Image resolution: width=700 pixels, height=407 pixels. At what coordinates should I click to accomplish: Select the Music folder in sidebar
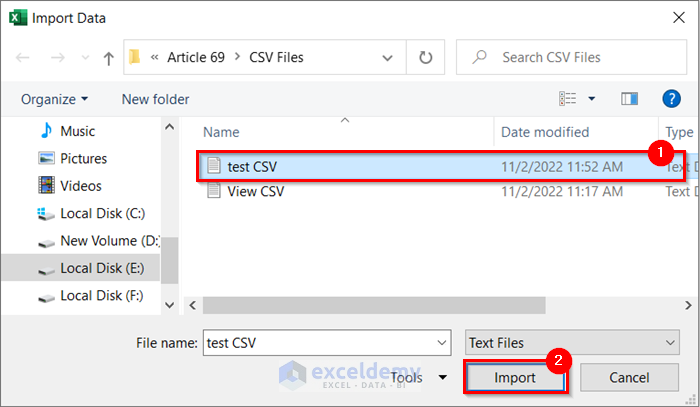[x=77, y=131]
